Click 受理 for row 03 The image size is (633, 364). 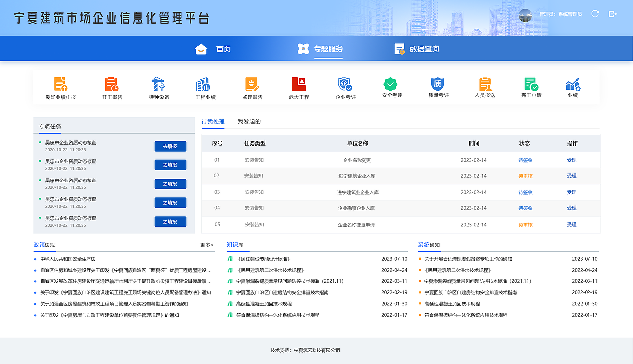pos(572,192)
